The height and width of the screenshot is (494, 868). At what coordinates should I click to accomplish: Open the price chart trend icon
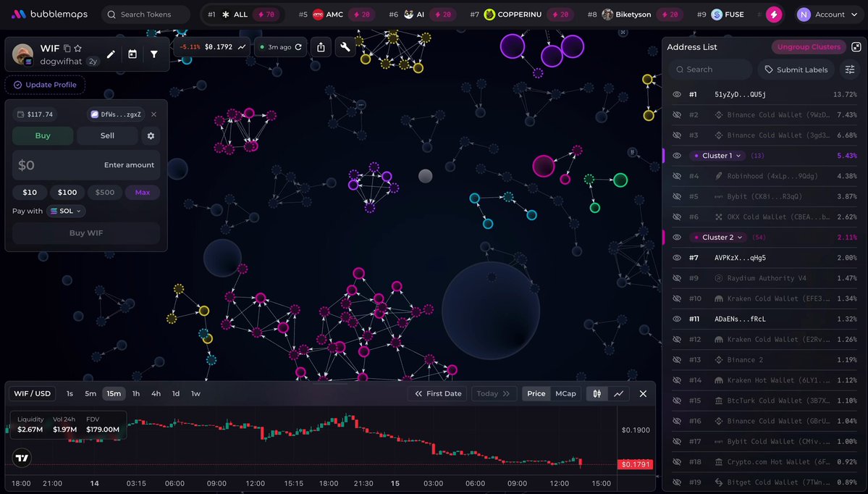[x=242, y=47]
